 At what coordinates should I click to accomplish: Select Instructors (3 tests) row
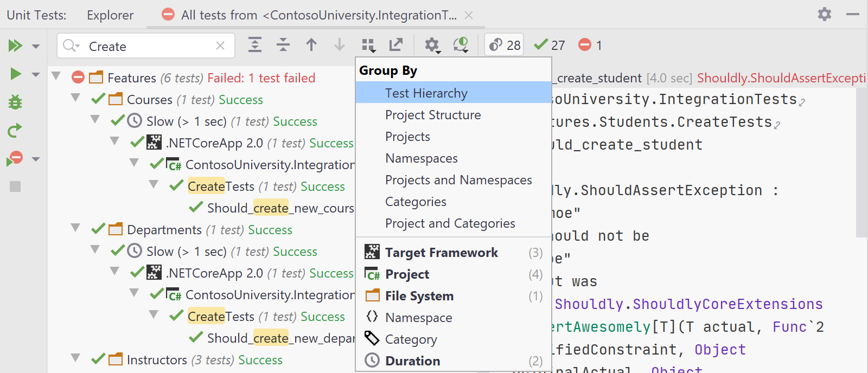pyautogui.click(x=201, y=360)
